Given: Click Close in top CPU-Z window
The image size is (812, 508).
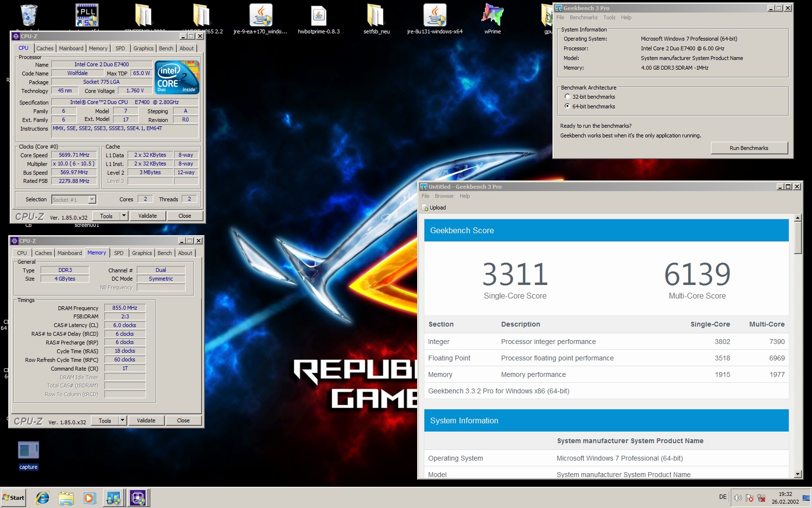Looking at the screenshot, I should [x=185, y=216].
